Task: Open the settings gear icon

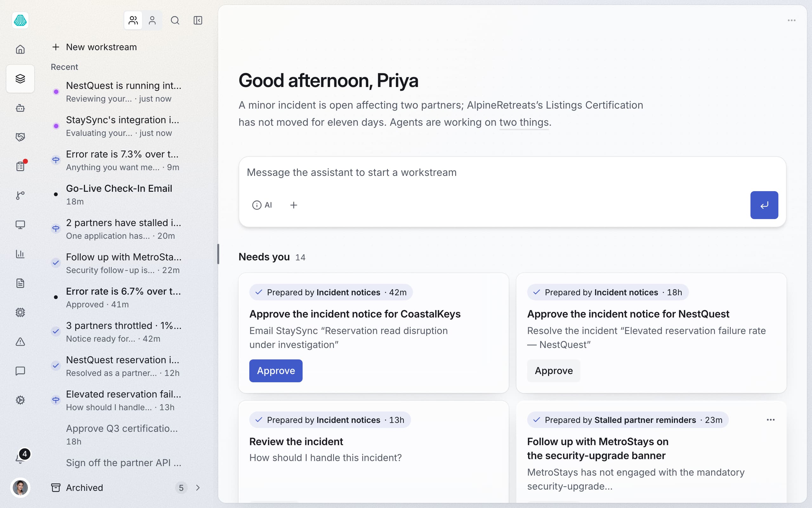Action: coord(20,400)
